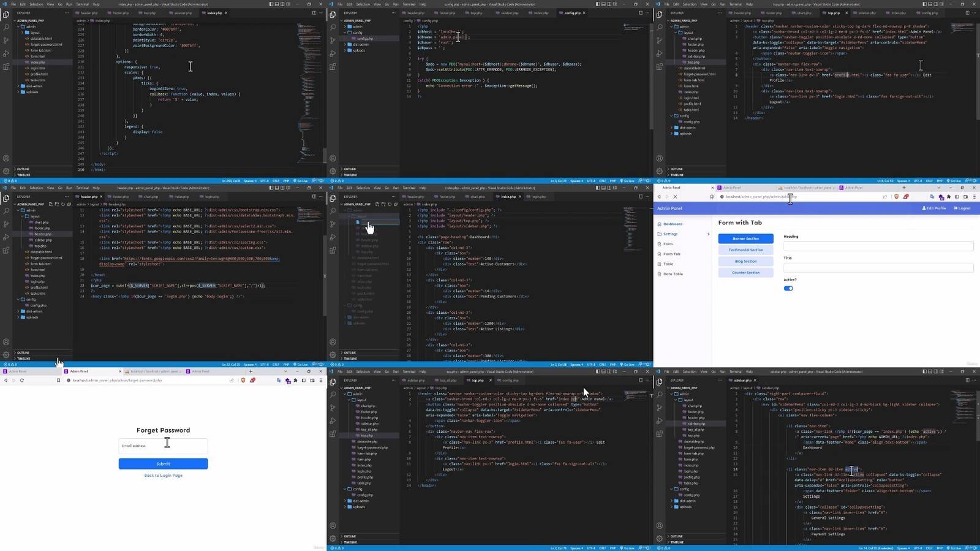Open Manage gear in top-left VS Code window
This screenshot has width=980, height=551.
[6, 171]
